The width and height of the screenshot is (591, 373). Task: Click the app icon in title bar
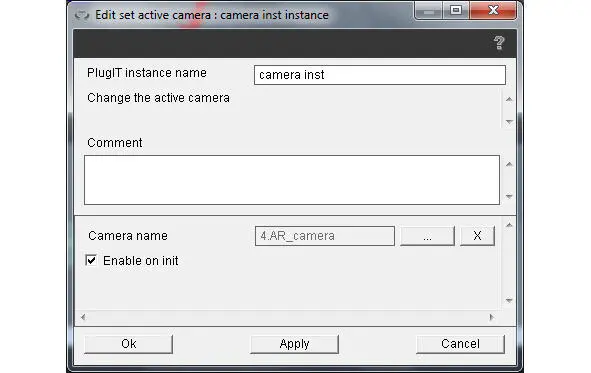coord(82,15)
